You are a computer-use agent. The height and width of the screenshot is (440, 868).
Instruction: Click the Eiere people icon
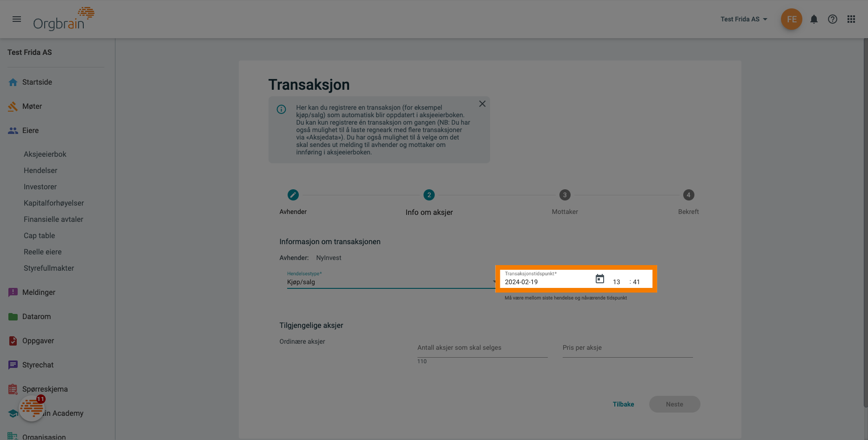point(13,131)
